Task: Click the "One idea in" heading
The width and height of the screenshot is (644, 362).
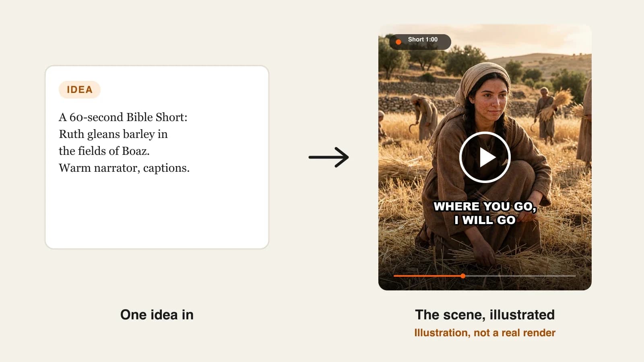Action: [157, 315]
